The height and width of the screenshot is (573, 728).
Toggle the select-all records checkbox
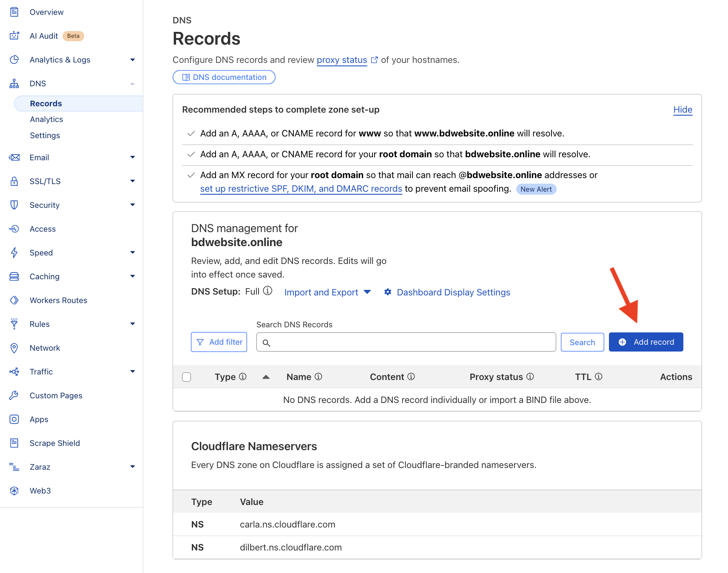[186, 377]
